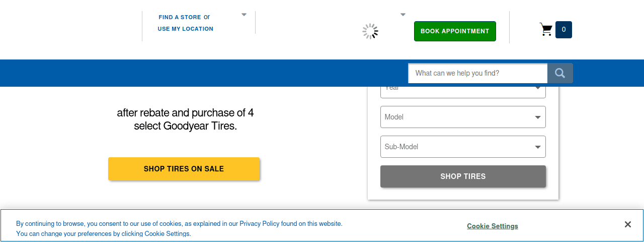Click the Goodyear Tires rebate promo text
The width and height of the screenshot is (644, 242).
click(185, 119)
